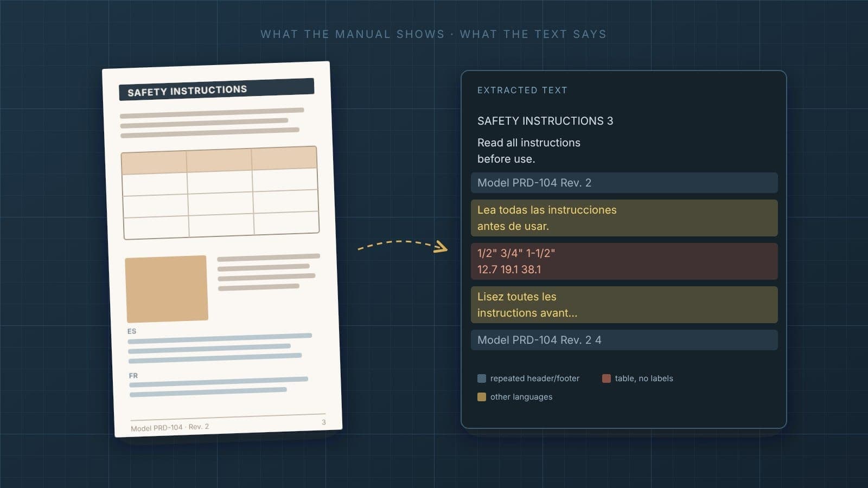Click the 'other languages' legend label
This screenshot has height=488, width=868.
click(x=521, y=397)
